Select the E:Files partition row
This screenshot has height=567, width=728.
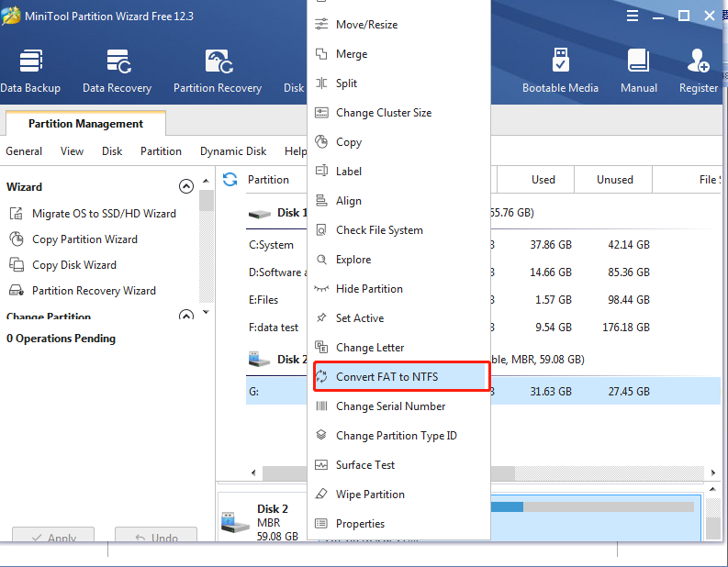[483, 300]
